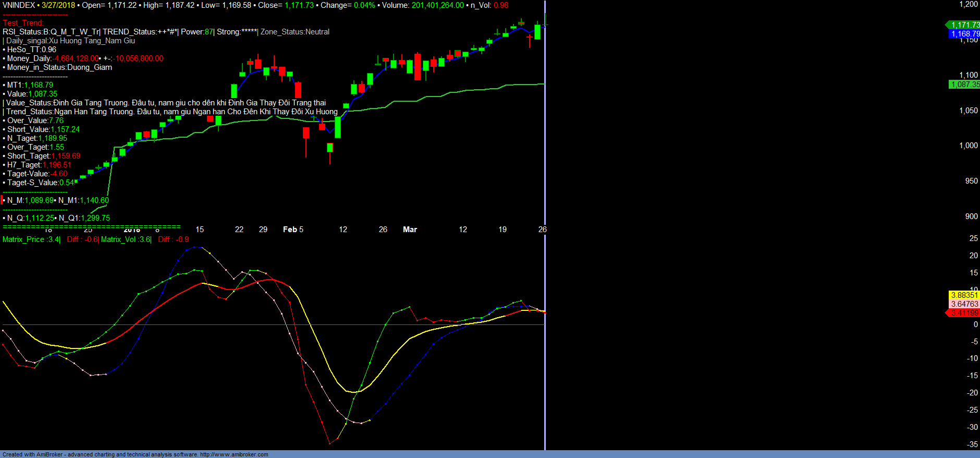The image size is (980, 458).
Task: Click the Feb month label on date axis
Action: [x=290, y=230]
